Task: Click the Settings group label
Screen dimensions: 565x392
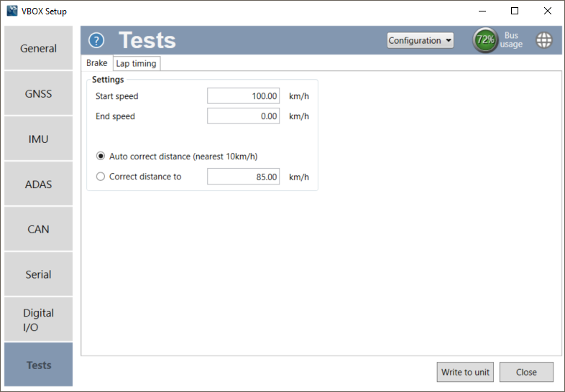Action: click(x=108, y=80)
